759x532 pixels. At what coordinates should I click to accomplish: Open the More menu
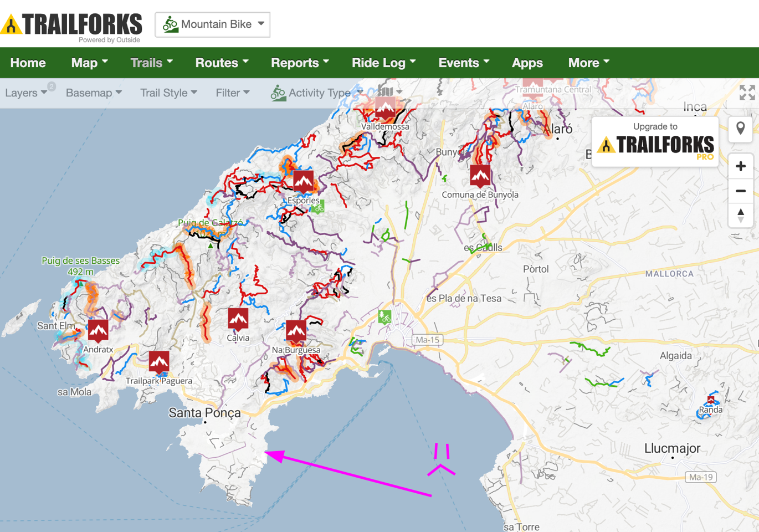[588, 63]
